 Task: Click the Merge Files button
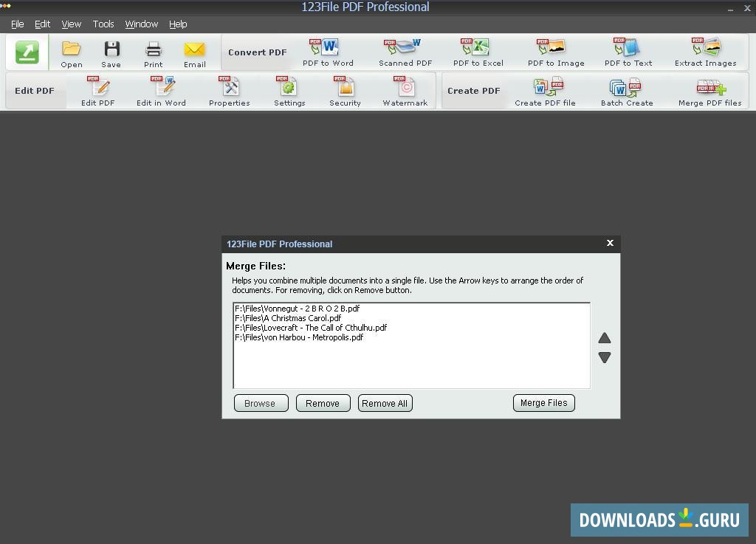point(544,403)
